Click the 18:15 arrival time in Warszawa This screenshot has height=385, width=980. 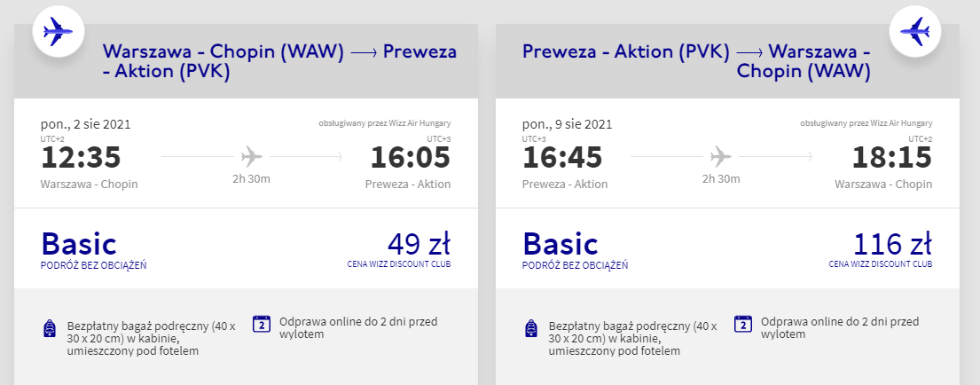pyautogui.click(x=891, y=158)
